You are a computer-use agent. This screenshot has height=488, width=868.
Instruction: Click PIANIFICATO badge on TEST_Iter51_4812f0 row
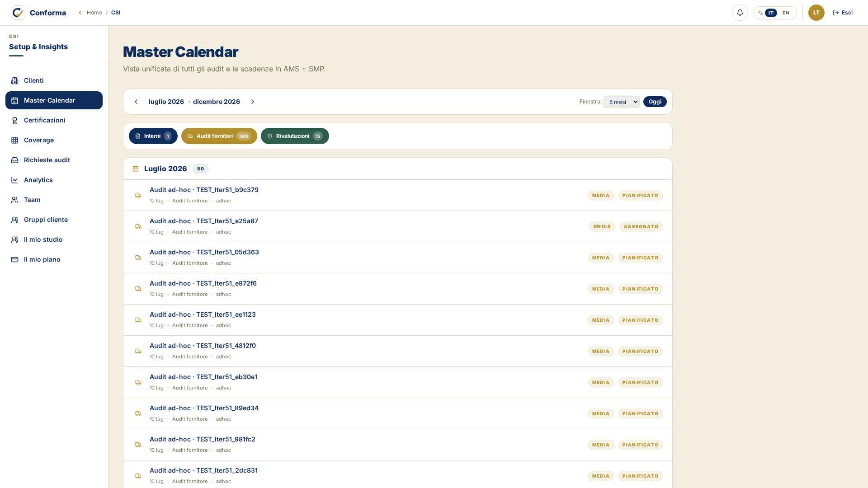[641, 351]
